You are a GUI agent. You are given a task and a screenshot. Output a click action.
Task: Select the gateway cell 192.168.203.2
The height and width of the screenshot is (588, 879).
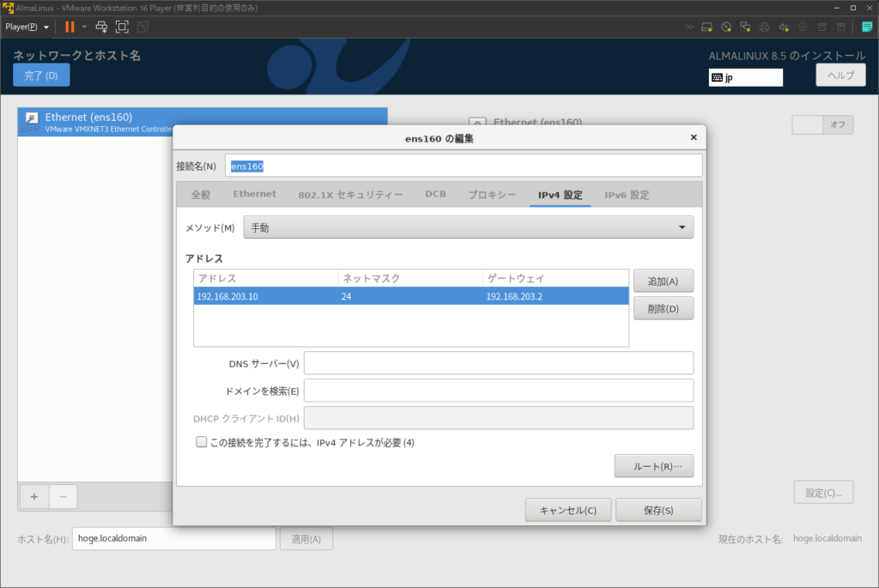[x=555, y=296]
